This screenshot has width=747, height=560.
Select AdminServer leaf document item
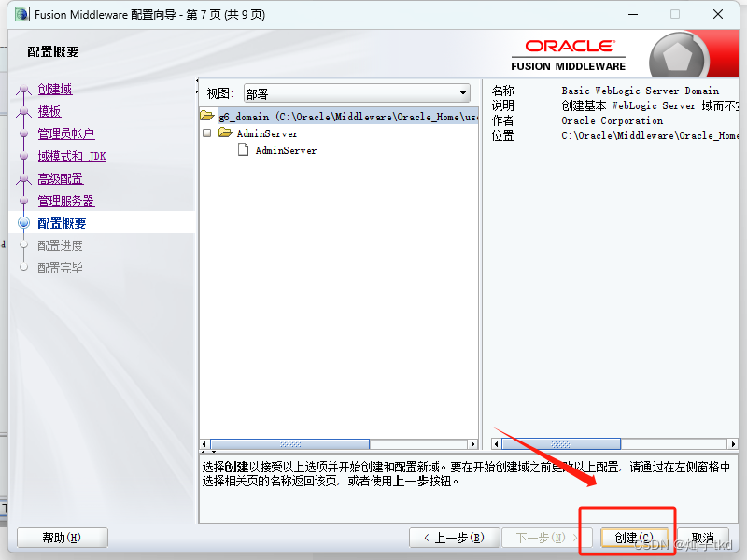[286, 150]
